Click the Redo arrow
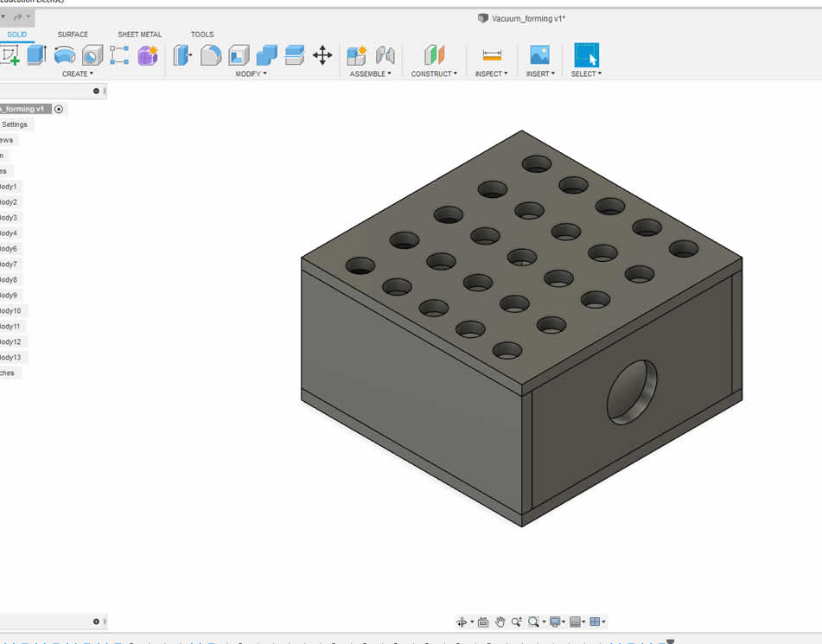 (17, 16)
